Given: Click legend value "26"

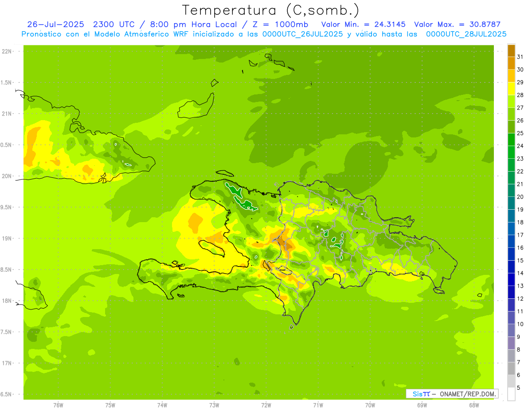Looking at the screenshot, I should [520, 121].
